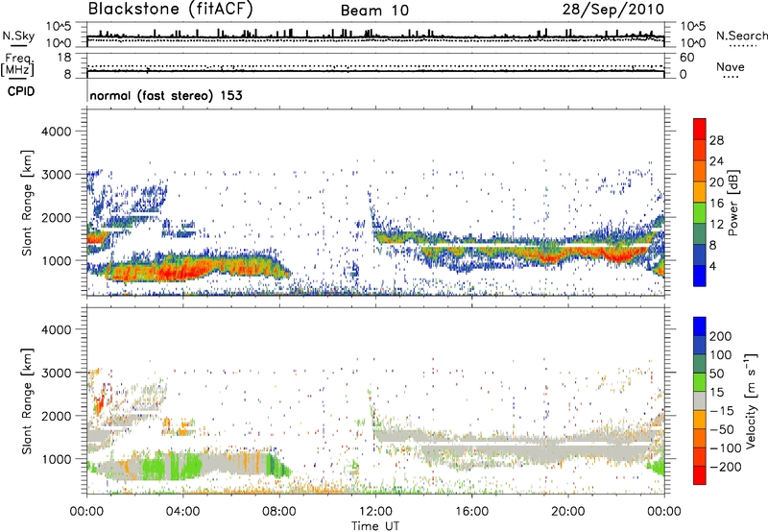
Task: Click the '04:00' time tick label
Action: pyautogui.click(x=183, y=512)
